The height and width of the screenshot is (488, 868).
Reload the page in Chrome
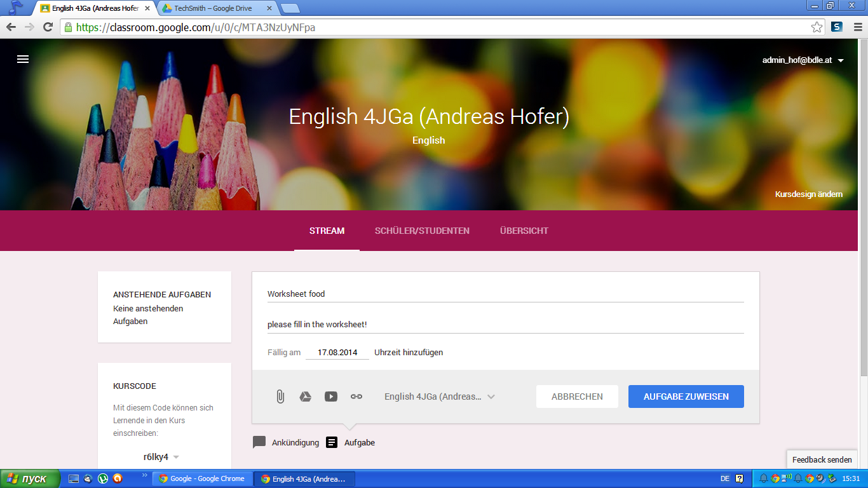pos(48,27)
